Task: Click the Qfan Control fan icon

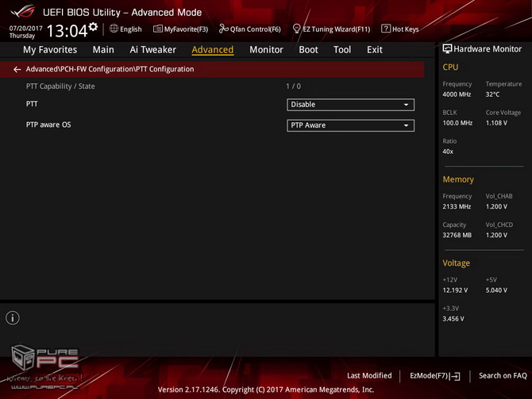Action: tap(223, 29)
